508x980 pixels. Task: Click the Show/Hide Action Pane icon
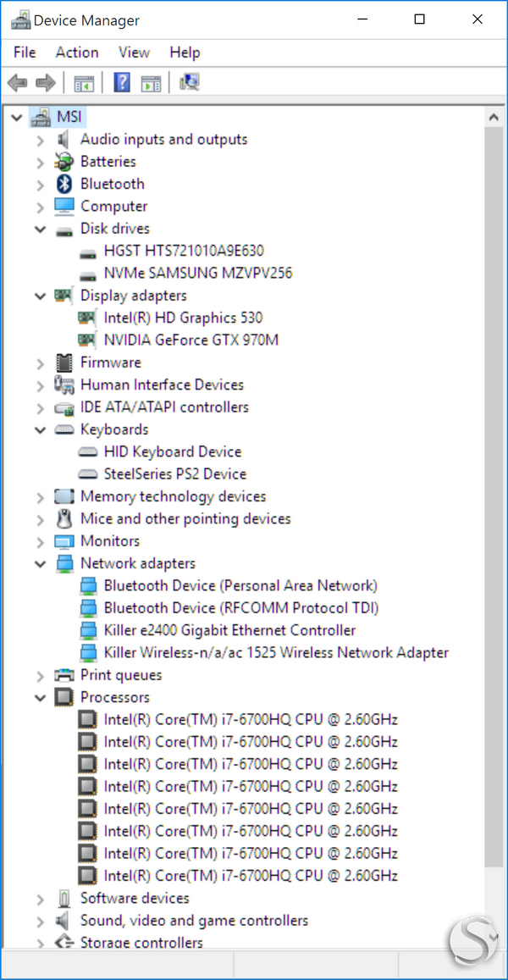(152, 82)
